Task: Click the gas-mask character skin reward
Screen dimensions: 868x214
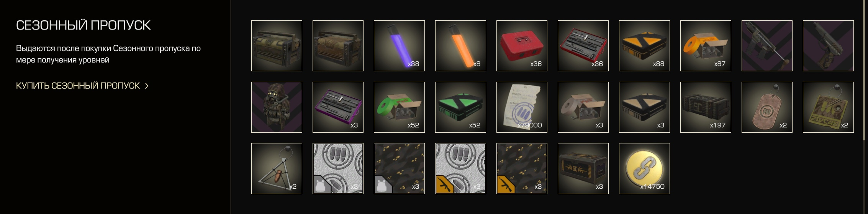Action: pyautogui.click(x=277, y=107)
